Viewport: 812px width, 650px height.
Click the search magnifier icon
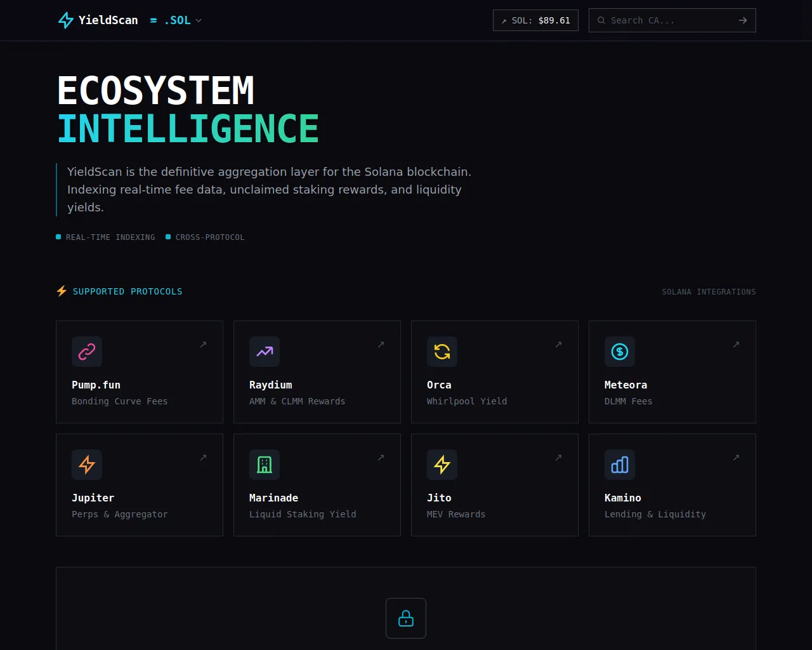pos(601,20)
